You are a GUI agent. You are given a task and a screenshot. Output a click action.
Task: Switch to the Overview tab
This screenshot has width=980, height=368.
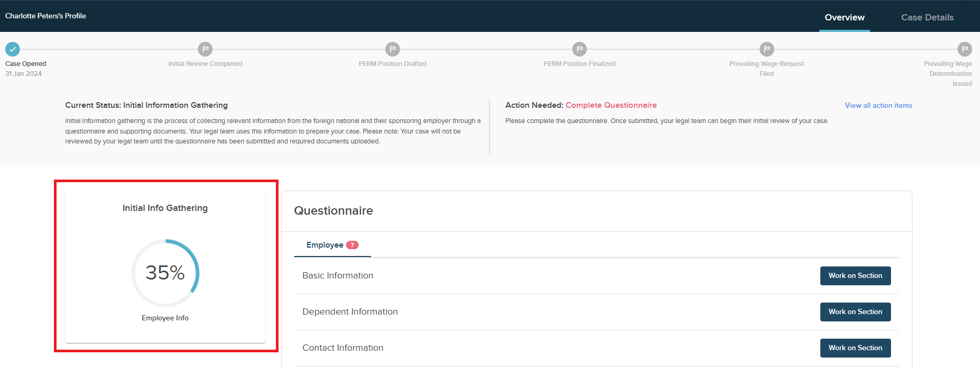[x=844, y=17]
